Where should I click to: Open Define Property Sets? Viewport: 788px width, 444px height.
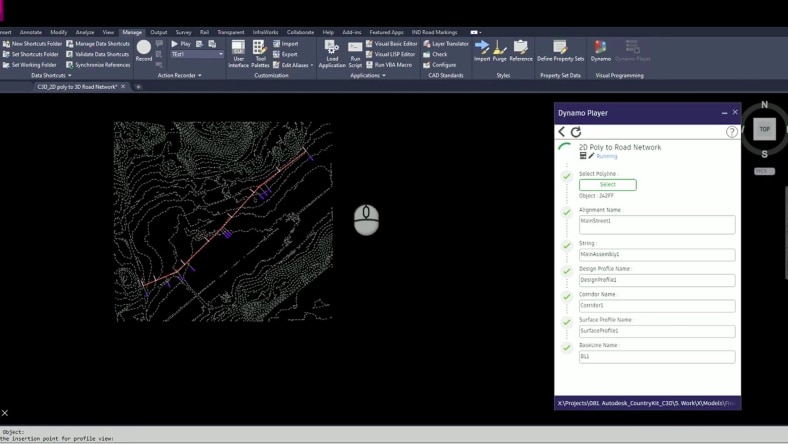(x=560, y=51)
